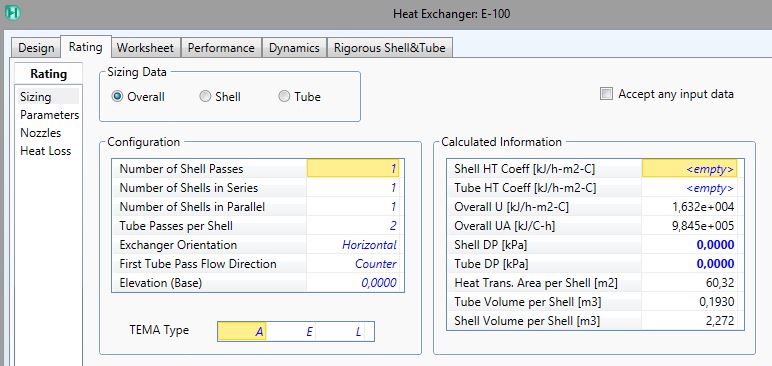772x366 pixels.
Task: Edit Number of Shells in Series value
Action: (x=353, y=188)
